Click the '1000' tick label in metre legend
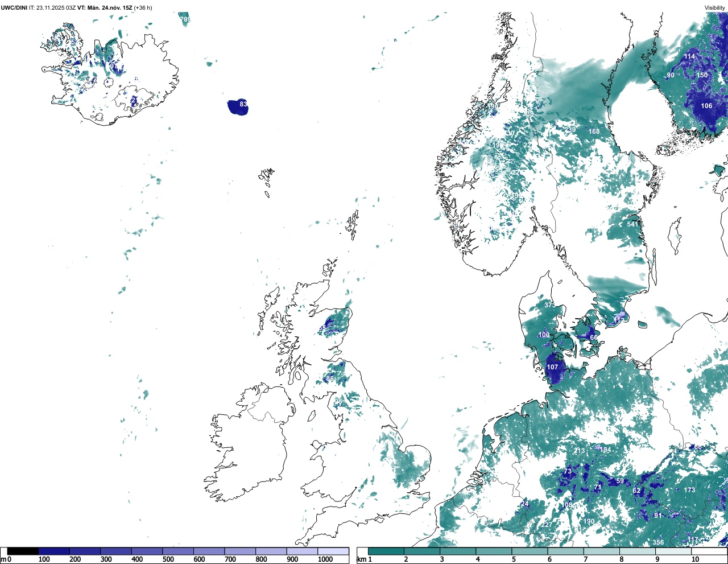 tap(325, 559)
